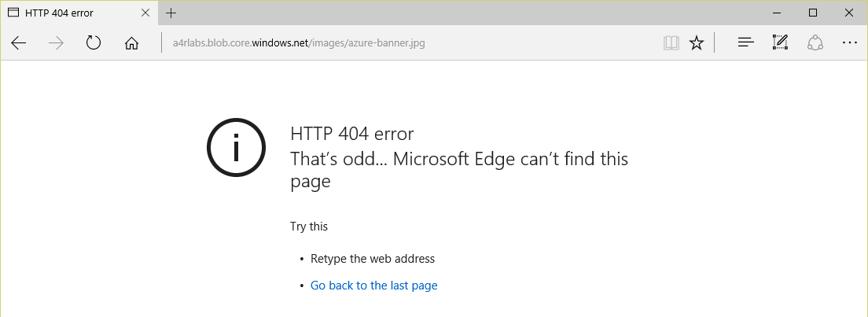Image resolution: width=868 pixels, height=317 pixels.
Task: Toggle Reading view book icon
Action: coord(671,43)
